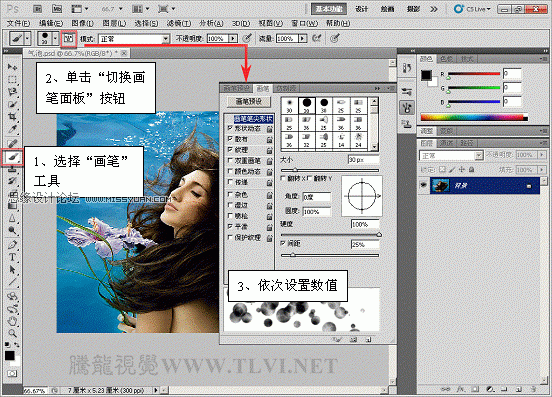Lock image pixels in Layers panel
552x397 pixels.
[452, 170]
